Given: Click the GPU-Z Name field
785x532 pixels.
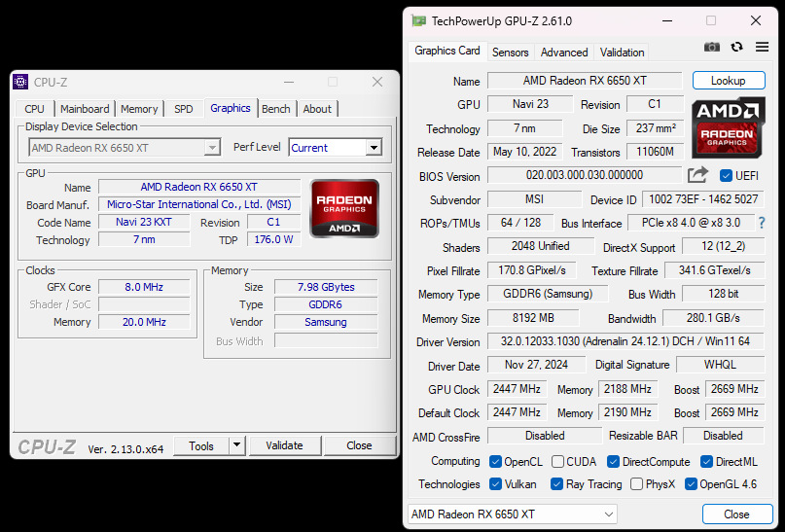Looking at the screenshot, I should (x=585, y=81).
